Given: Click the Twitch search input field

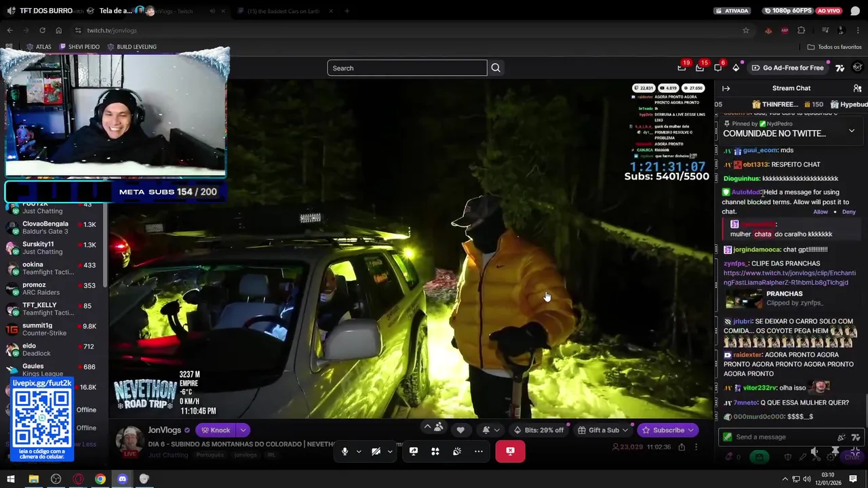Looking at the screenshot, I should tap(407, 68).
